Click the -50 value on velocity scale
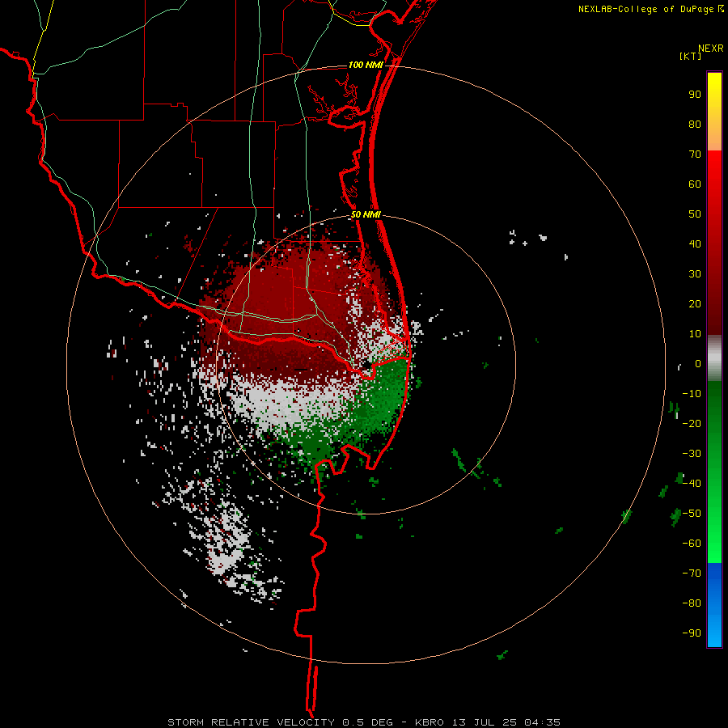Image resolution: width=728 pixels, height=728 pixels. 692,514
